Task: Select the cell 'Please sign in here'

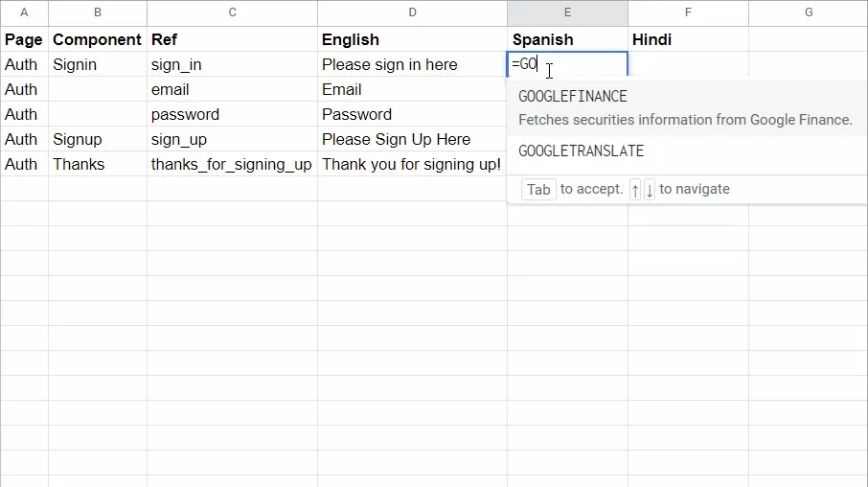Action: (412, 65)
